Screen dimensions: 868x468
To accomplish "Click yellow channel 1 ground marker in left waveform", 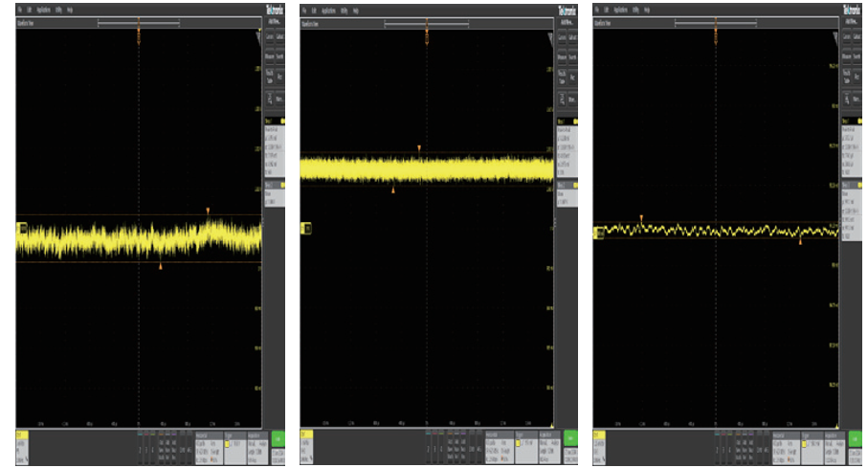I will (x=21, y=228).
